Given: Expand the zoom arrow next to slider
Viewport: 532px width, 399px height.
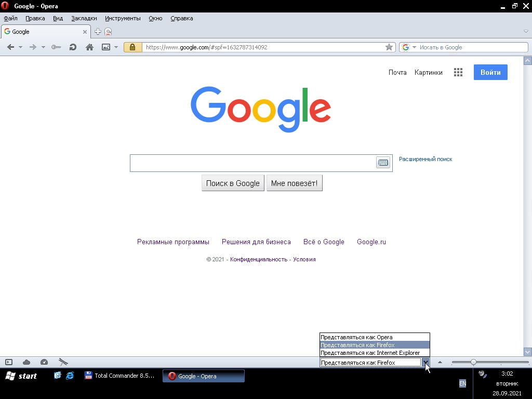Looking at the screenshot, I should click(440, 362).
